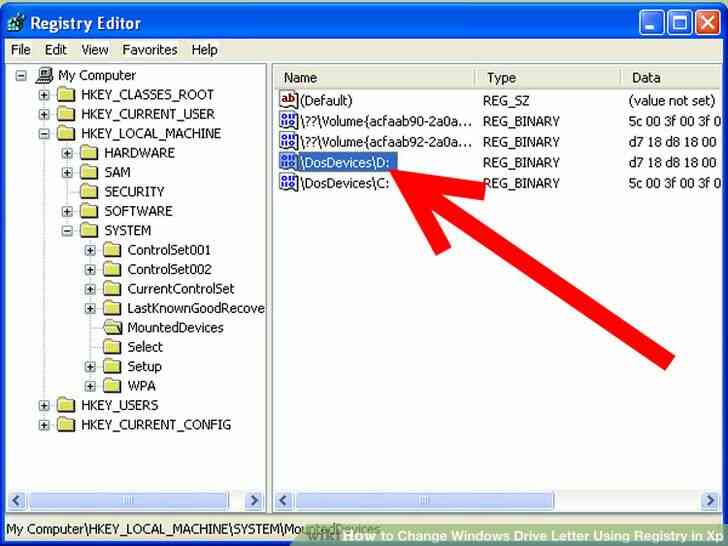Click the string icon beside (Default)
The image size is (728, 546).
click(x=288, y=99)
